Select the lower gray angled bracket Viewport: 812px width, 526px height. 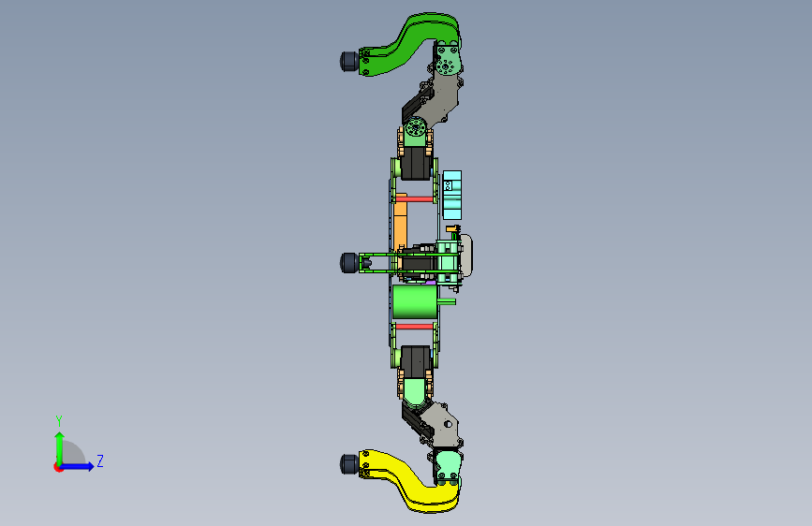(x=442, y=425)
